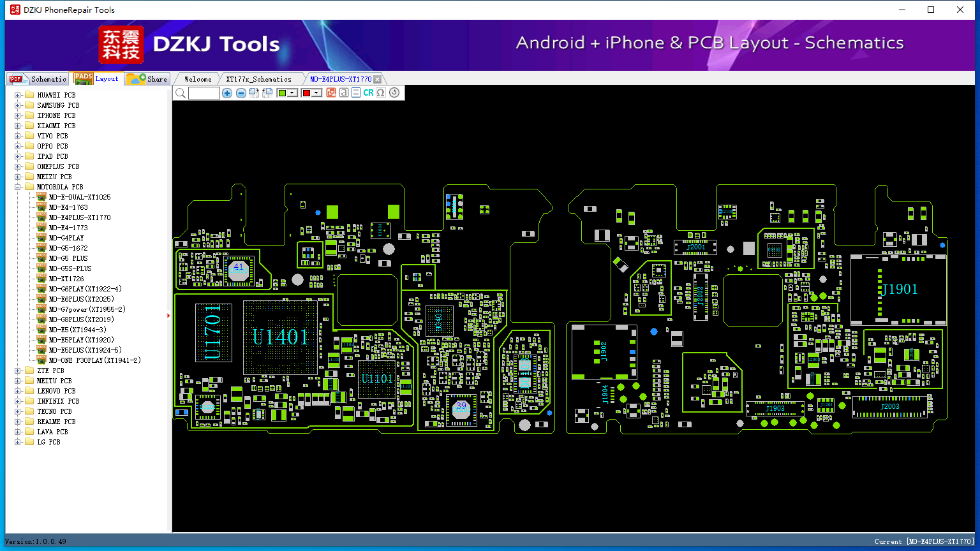Expand the HUAWEI PCB folder

point(18,95)
